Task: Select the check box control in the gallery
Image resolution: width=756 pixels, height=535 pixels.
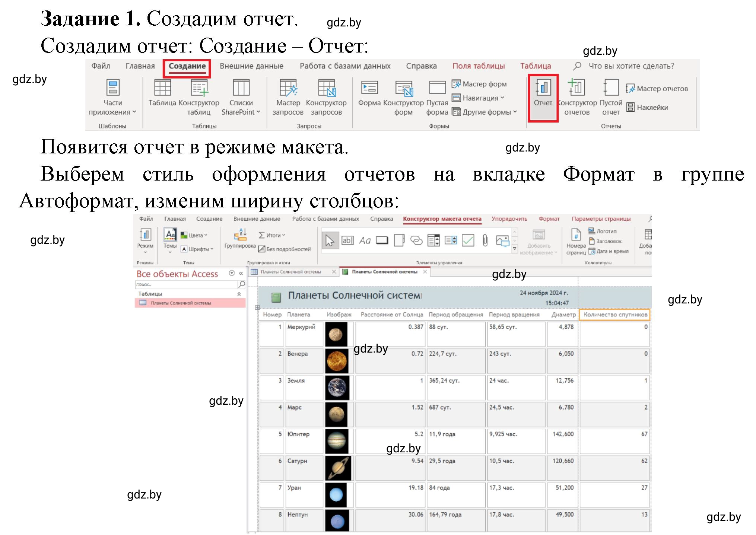Action: click(468, 241)
